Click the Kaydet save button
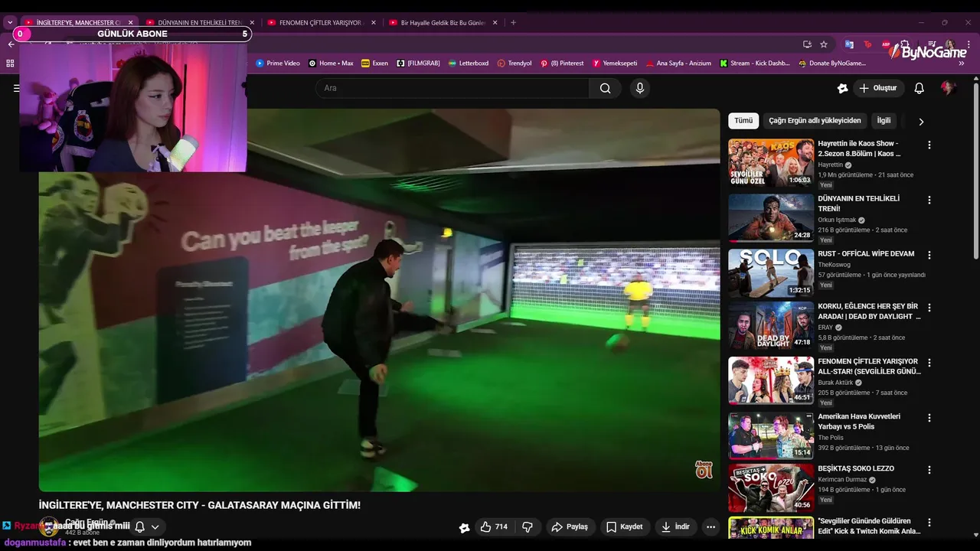 point(624,527)
